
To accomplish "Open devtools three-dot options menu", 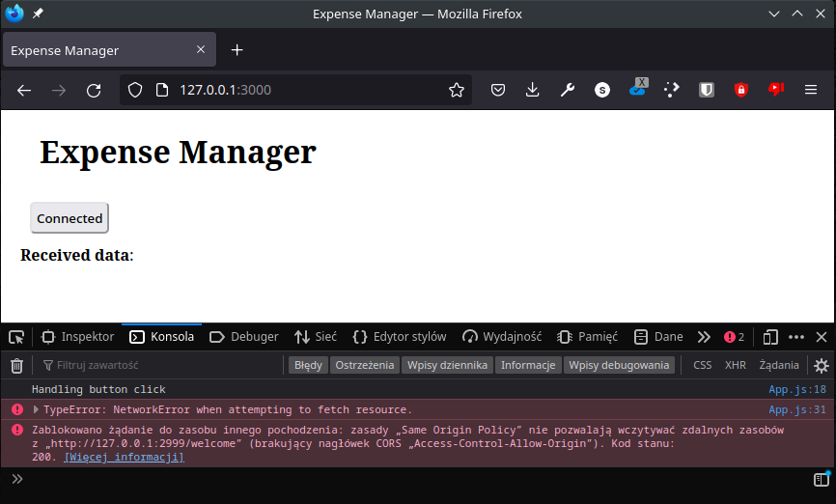I will click(x=796, y=337).
